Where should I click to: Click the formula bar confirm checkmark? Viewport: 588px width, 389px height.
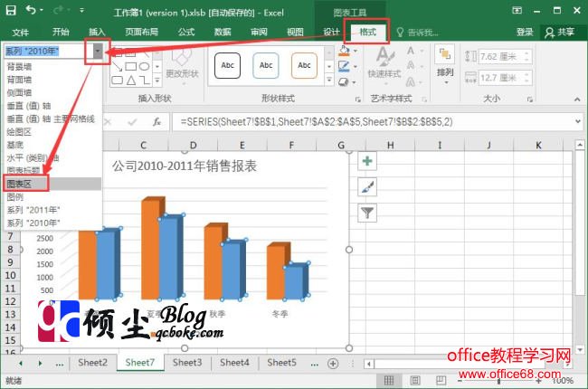click(132, 122)
